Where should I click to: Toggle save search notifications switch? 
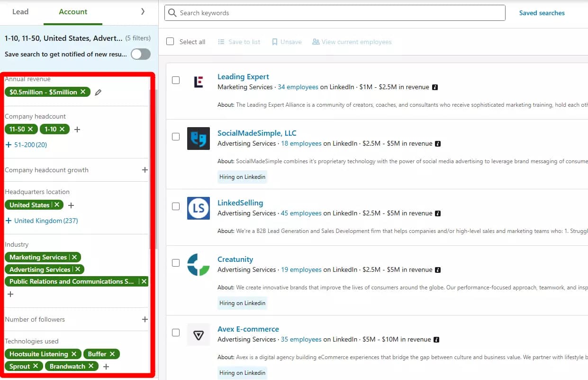pos(141,54)
